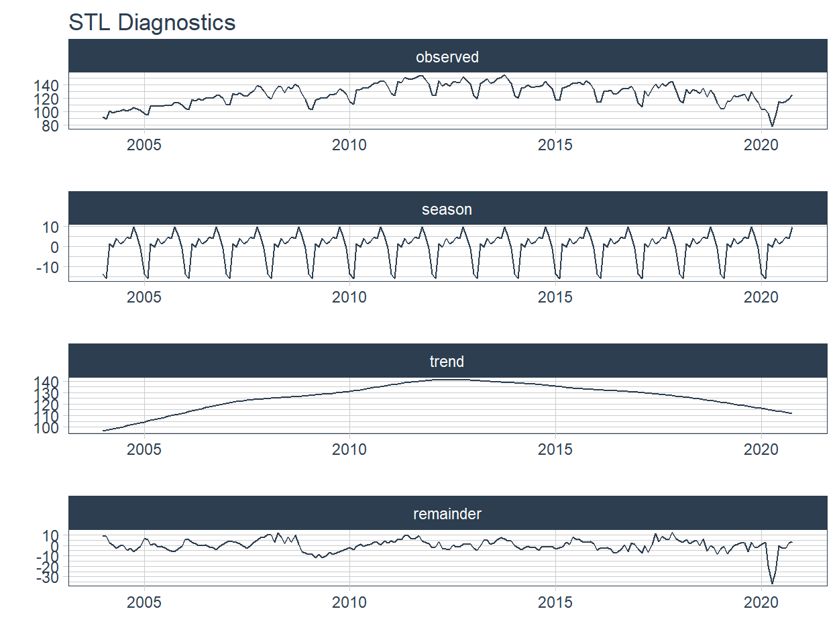Select the season panel header strip

447,209
